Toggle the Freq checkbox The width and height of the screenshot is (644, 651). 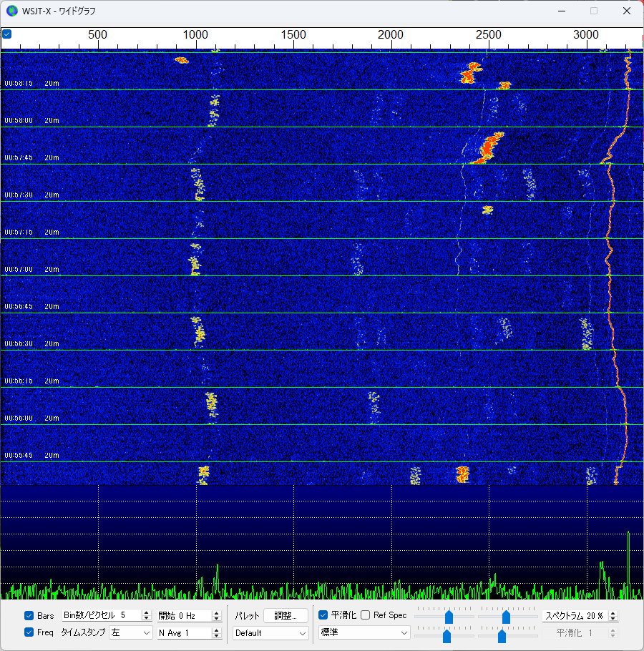coord(29,632)
